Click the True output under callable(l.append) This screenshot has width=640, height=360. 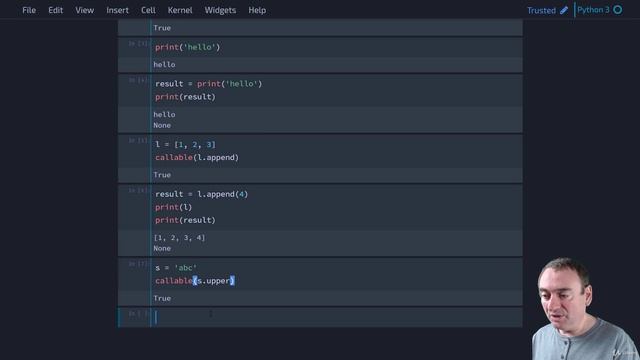162,175
